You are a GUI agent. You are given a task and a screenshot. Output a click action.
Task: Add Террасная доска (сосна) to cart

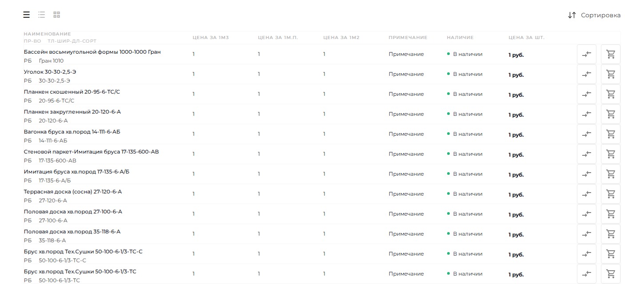tap(610, 194)
